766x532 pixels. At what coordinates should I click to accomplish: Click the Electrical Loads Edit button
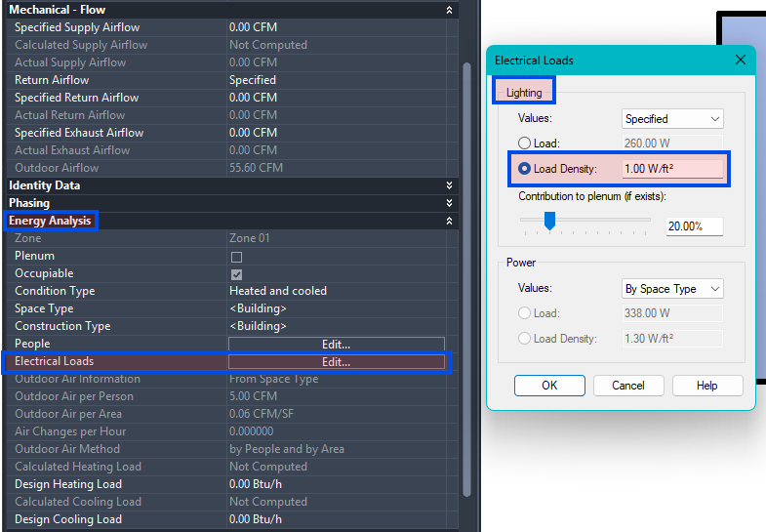pos(336,362)
